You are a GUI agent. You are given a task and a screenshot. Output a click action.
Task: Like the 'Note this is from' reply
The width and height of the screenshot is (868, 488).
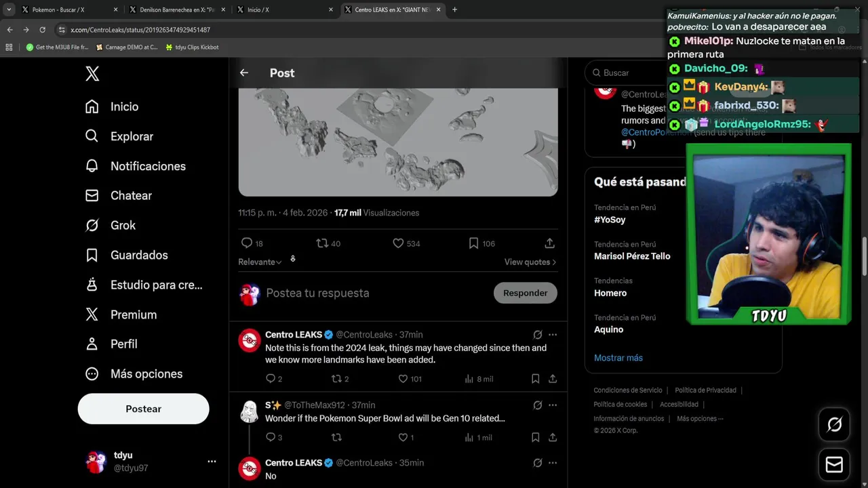(x=403, y=379)
